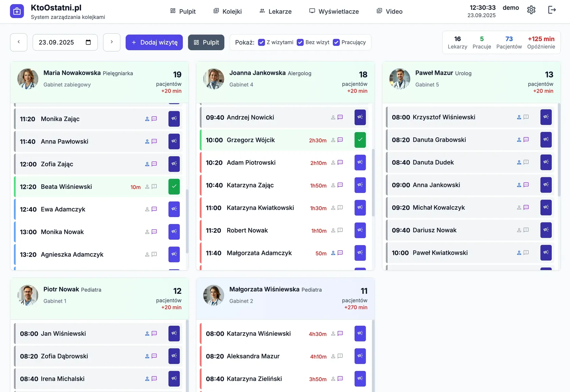Viewport: 570px width, 392px height.
Task: Click the date input field 23.09.2025
Action: 65,42
